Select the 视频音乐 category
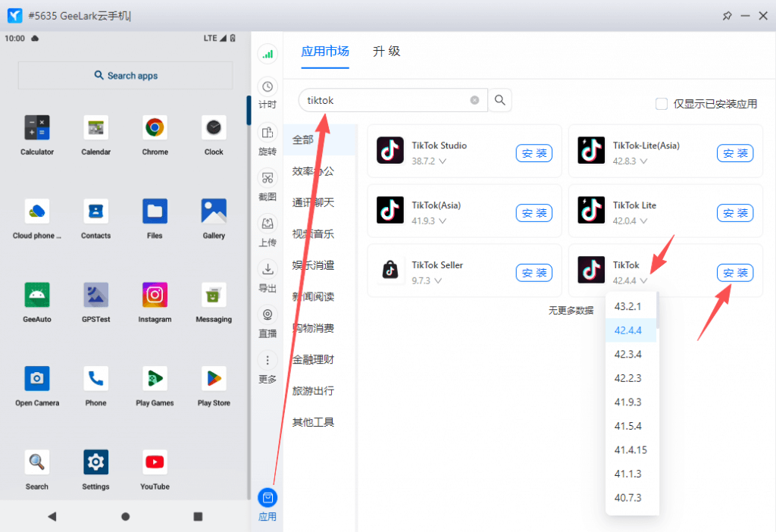776x532 pixels. (313, 234)
